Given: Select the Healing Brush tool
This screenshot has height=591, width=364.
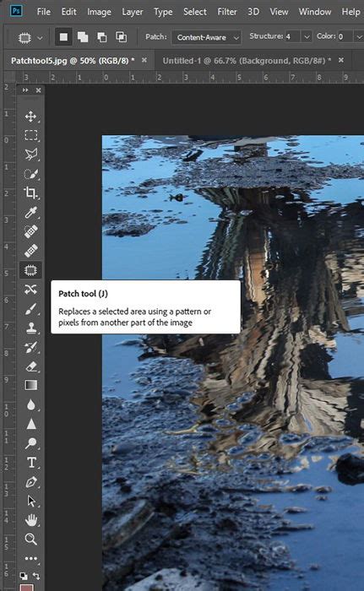Looking at the screenshot, I should click(31, 250).
